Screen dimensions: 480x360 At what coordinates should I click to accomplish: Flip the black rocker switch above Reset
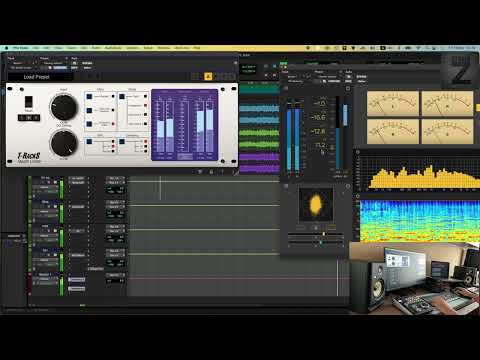(29, 102)
